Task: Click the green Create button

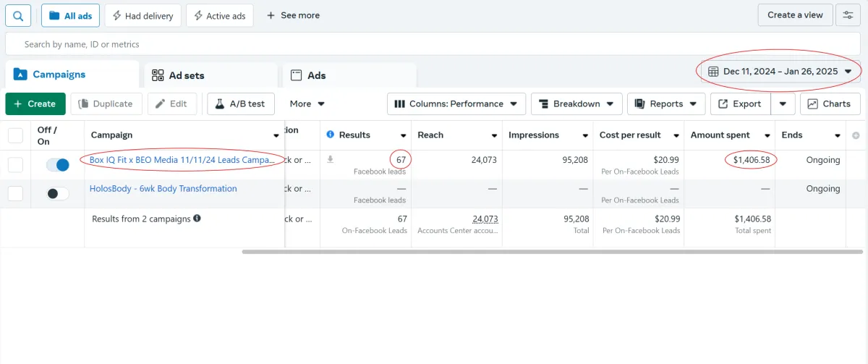Action: tap(35, 103)
